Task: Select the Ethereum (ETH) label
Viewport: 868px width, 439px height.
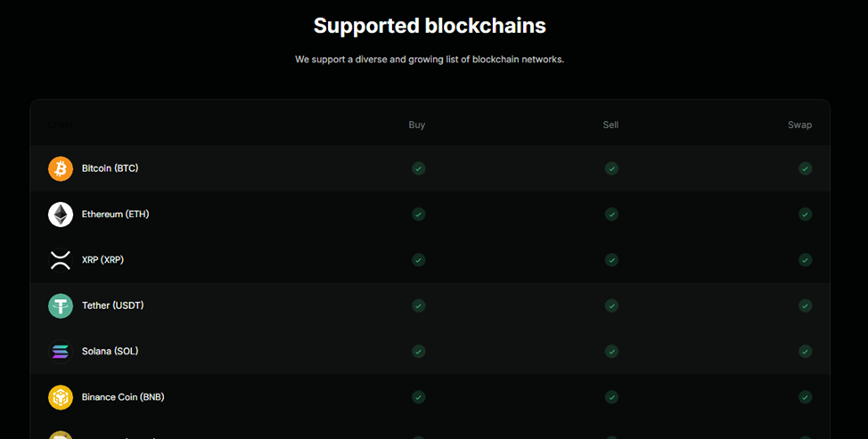Action: tap(115, 214)
